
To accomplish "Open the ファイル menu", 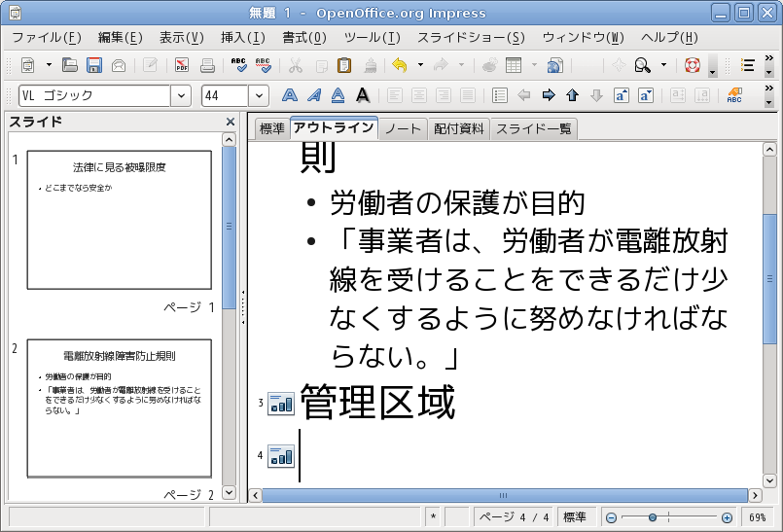I will click(46, 38).
